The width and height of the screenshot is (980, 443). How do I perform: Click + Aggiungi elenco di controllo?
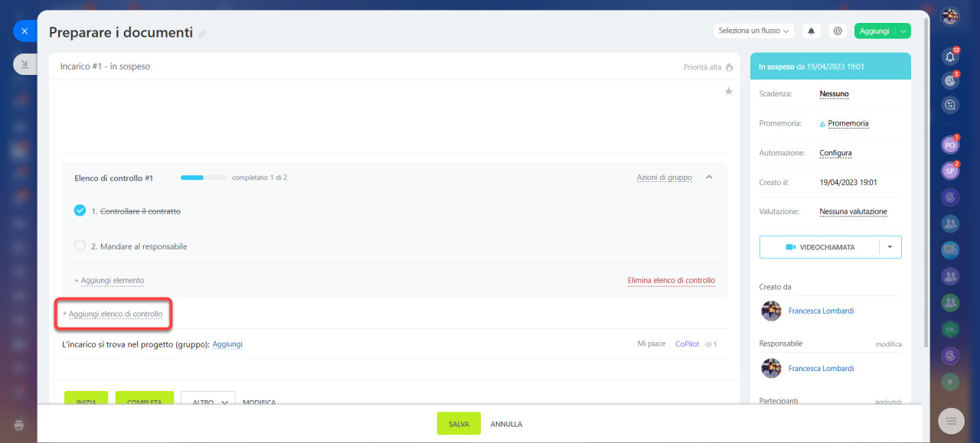(x=113, y=314)
